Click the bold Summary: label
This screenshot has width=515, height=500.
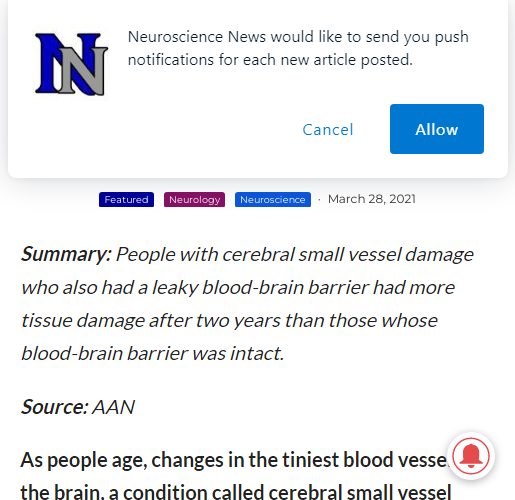click(66, 254)
